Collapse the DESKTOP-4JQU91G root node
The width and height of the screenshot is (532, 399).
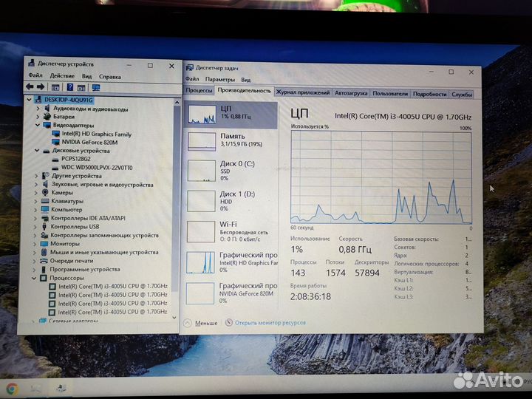tap(29, 100)
